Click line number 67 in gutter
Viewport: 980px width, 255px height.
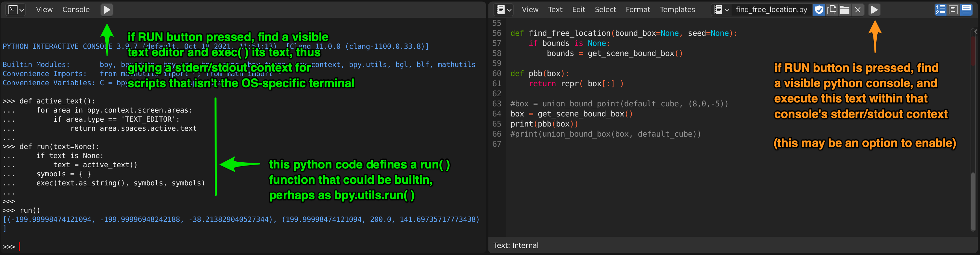tap(497, 144)
